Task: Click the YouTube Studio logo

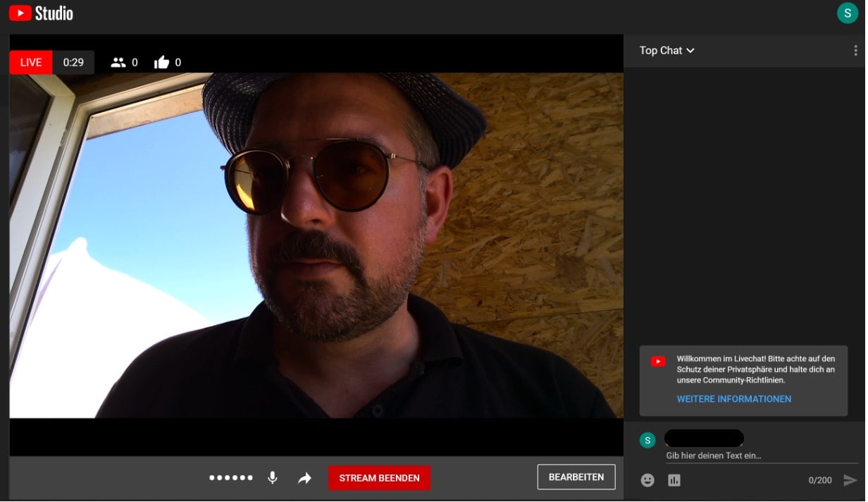Action: [40, 12]
